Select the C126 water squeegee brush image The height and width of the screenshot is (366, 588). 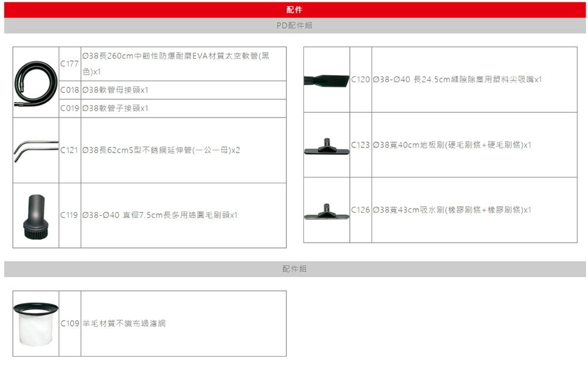(326, 210)
